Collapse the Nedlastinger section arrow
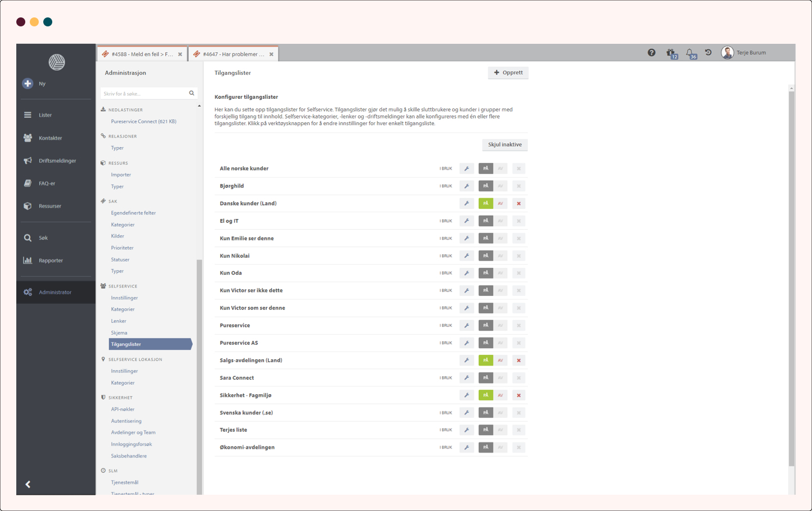 click(199, 106)
